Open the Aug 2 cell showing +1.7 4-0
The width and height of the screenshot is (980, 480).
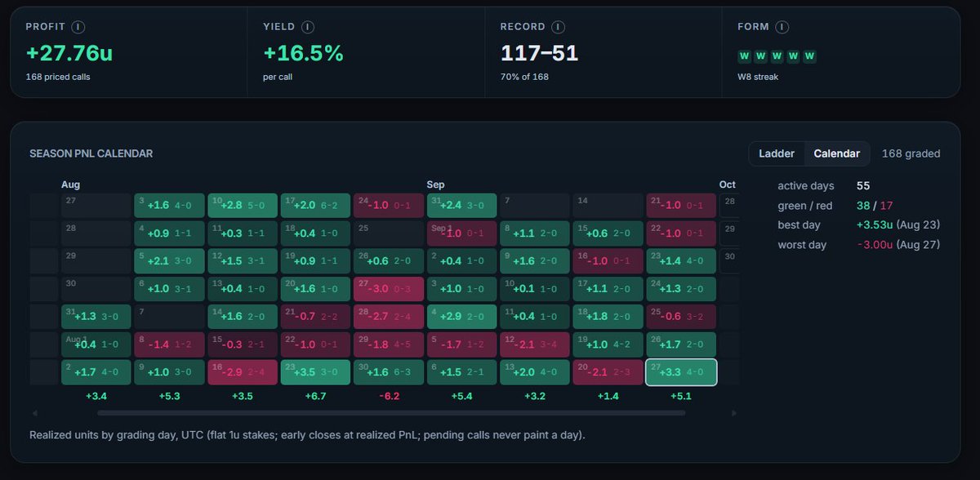(96, 372)
